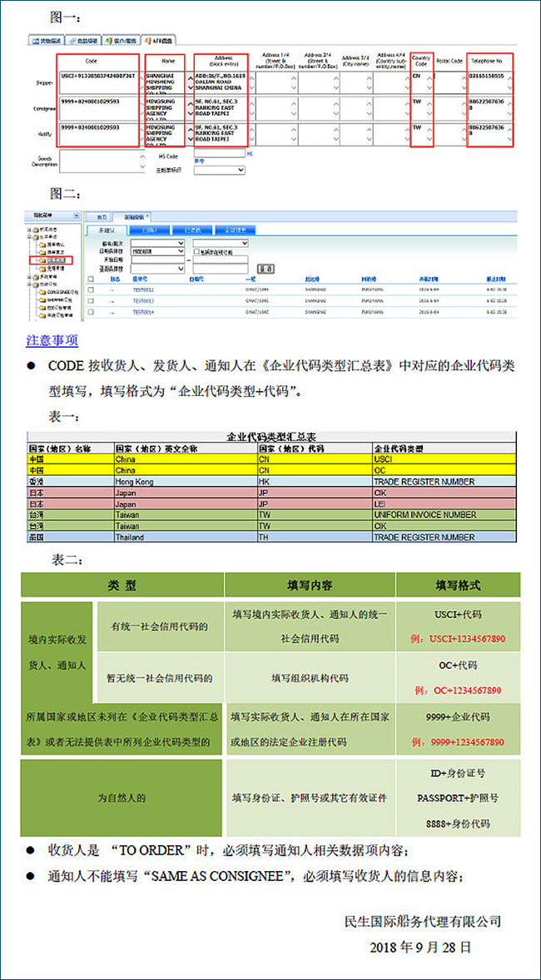Switch to the 货物描述 tab
The image size is (541, 980).
point(47,41)
